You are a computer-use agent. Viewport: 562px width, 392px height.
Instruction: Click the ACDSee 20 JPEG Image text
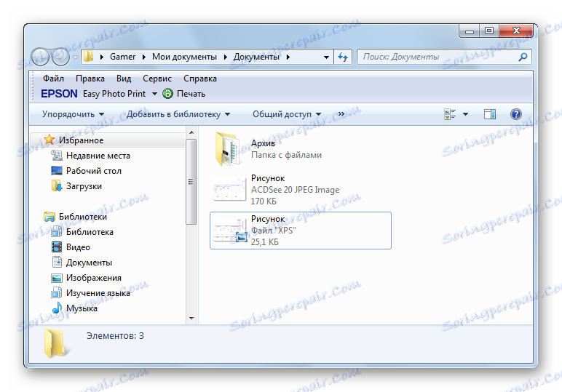(x=295, y=190)
